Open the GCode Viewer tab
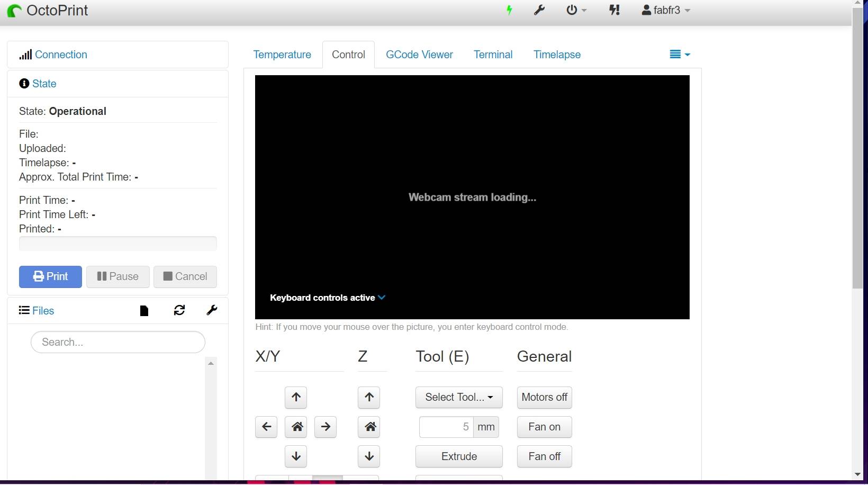 click(419, 55)
